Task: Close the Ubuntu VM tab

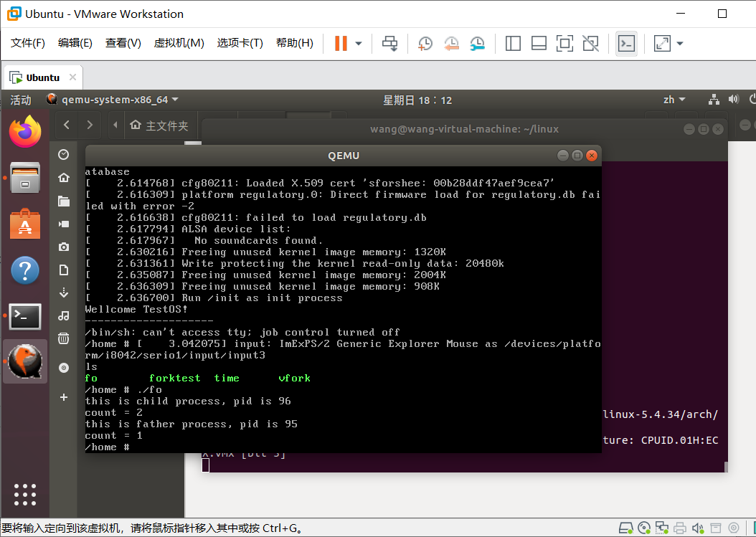Action: [73, 77]
